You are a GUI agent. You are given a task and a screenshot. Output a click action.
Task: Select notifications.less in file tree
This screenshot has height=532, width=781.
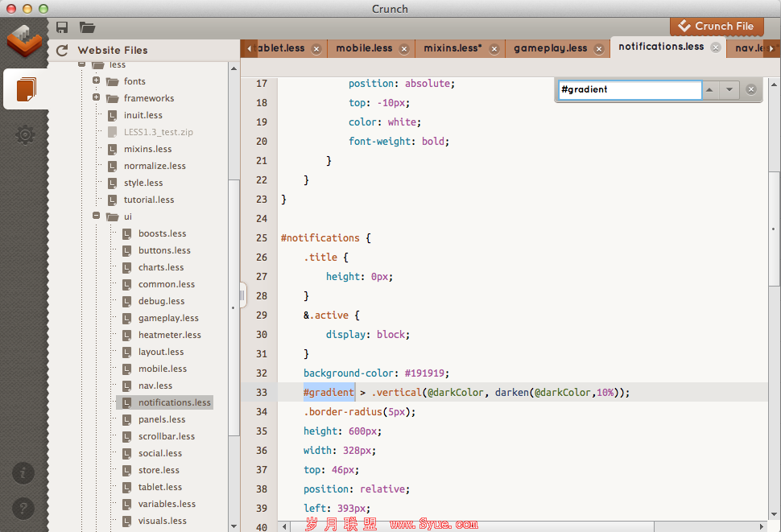coord(165,402)
